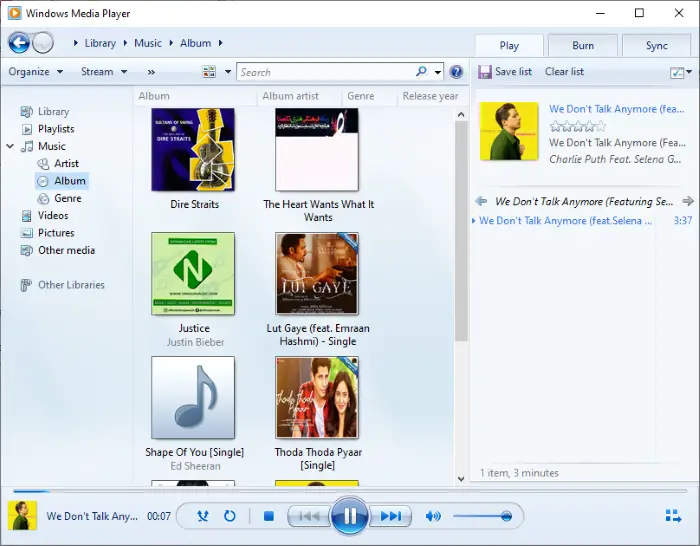This screenshot has height=546, width=700.
Task: Click the Album breadcrumb
Action: pos(196,43)
